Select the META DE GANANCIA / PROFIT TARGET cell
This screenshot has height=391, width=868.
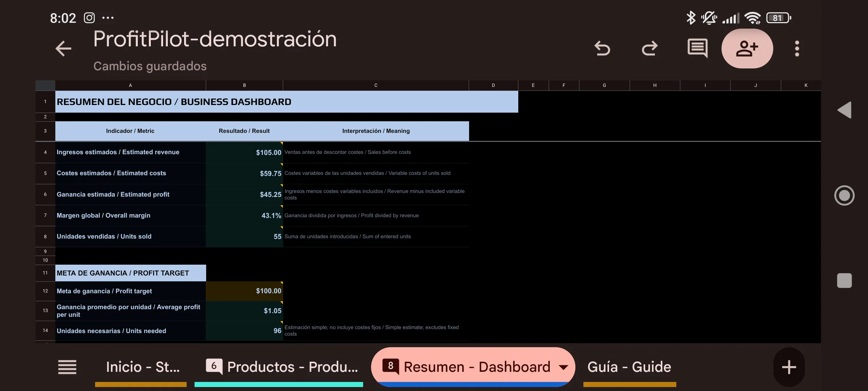tap(131, 273)
